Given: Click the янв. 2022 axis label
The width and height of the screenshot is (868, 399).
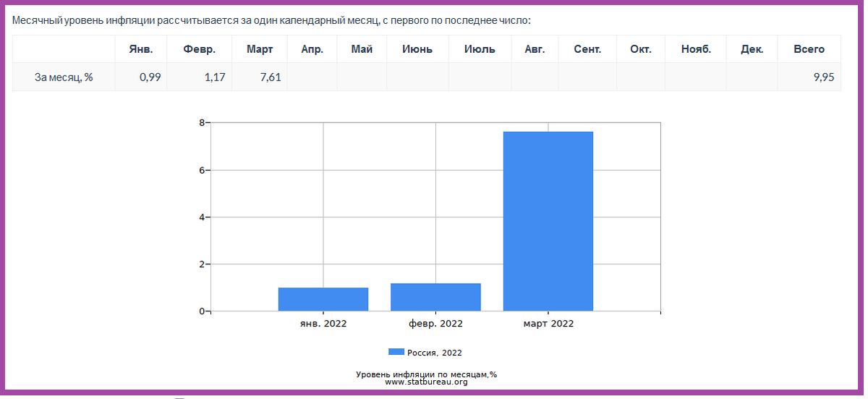Looking at the screenshot, I should (323, 324).
